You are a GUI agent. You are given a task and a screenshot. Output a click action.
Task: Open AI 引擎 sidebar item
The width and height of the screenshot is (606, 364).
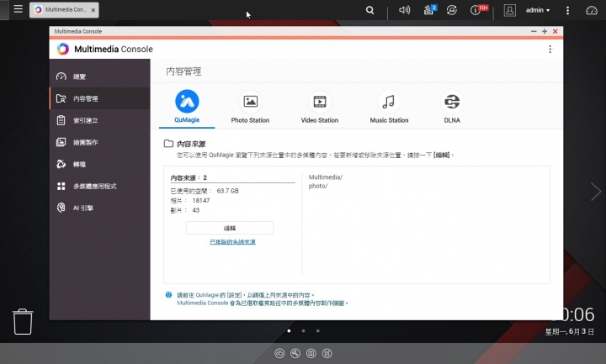[99, 208]
